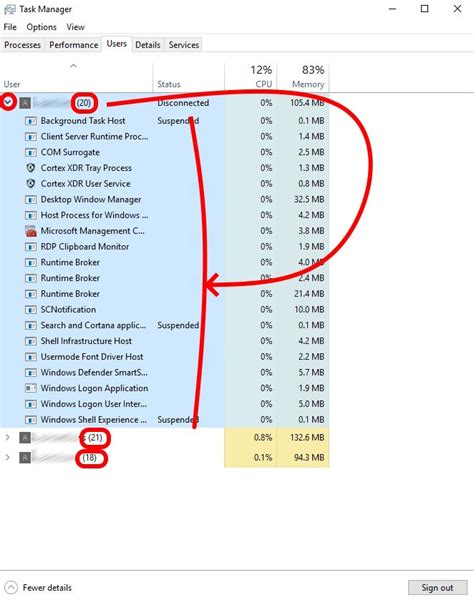Viewport: 474px width, 605px height.
Task: Maximize the Task Manager window
Action: pyautogui.click(x=425, y=9)
